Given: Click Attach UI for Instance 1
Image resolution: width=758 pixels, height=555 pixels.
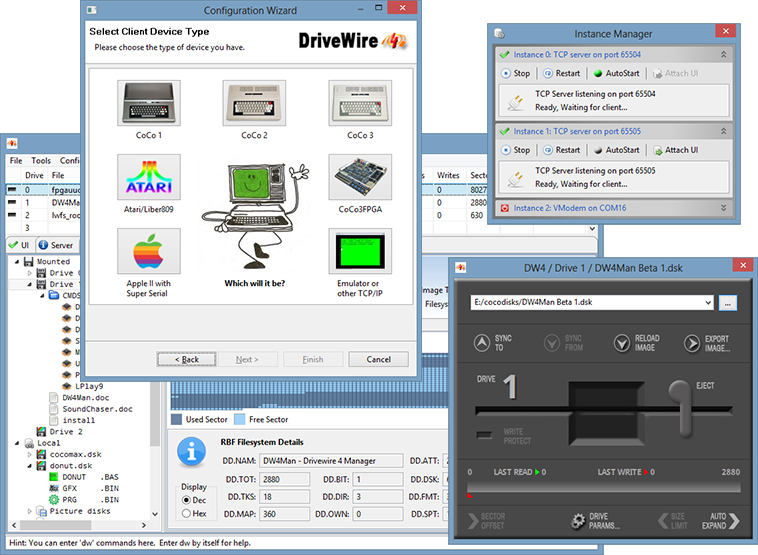Looking at the screenshot, I should (676, 150).
